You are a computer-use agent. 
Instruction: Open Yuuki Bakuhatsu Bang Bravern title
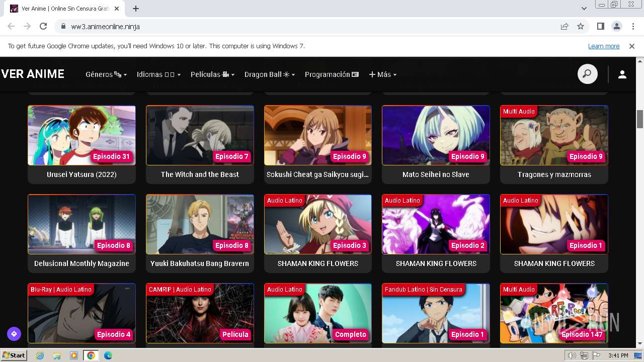[x=200, y=263]
